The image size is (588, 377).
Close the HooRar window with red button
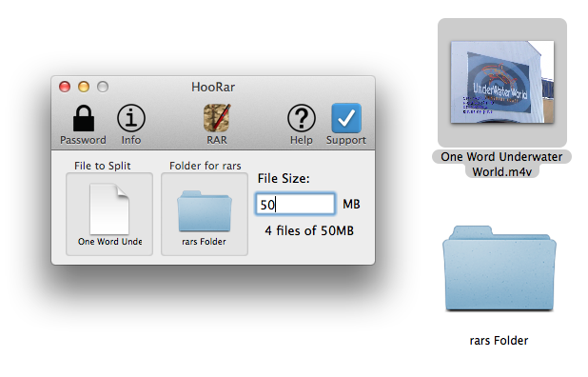point(65,87)
